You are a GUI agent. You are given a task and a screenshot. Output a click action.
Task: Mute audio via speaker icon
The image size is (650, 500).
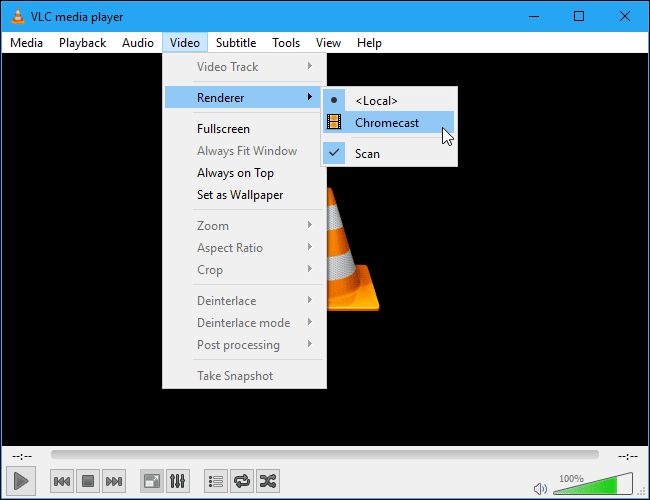tap(540, 489)
